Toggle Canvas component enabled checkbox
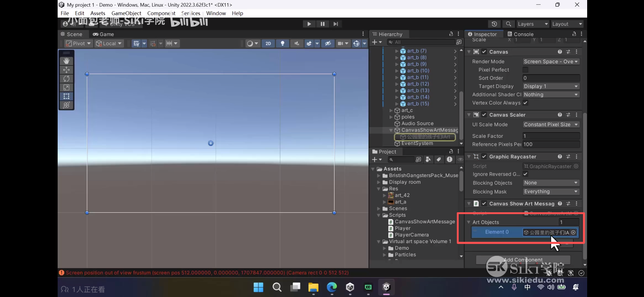Viewport: 644px width, 297px height. [x=484, y=52]
